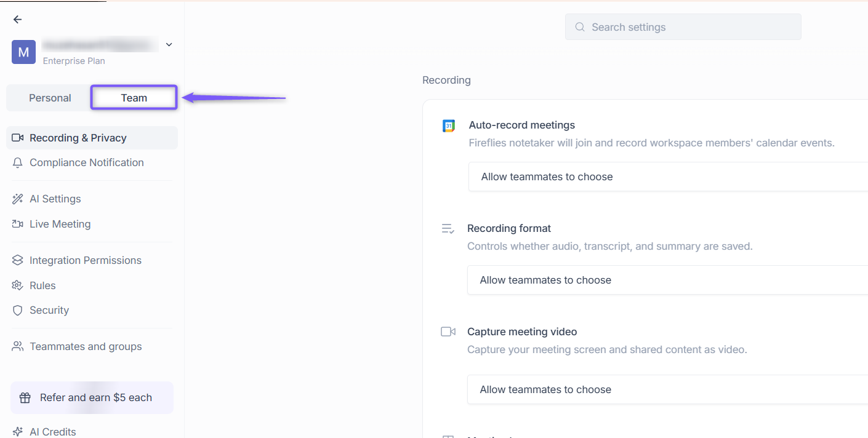Open the Recording format dropdown
Screen dimensions: 868x438
pyautogui.click(x=667, y=281)
